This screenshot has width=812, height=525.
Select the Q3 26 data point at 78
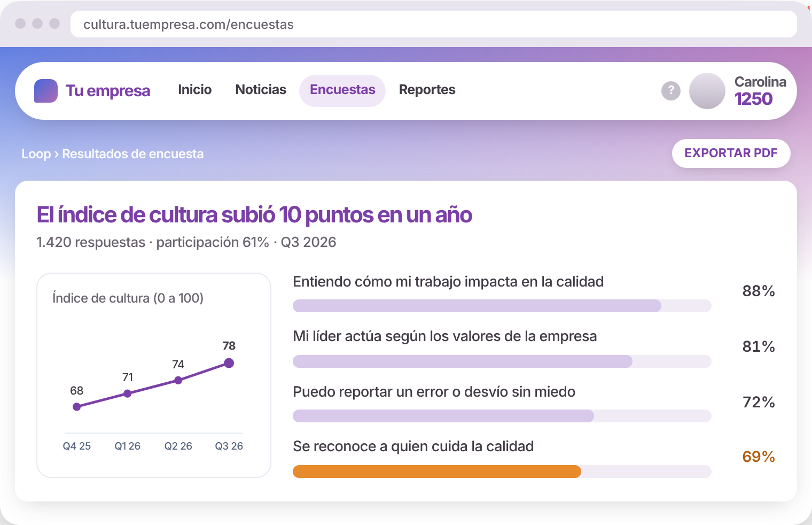coord(229,363)
